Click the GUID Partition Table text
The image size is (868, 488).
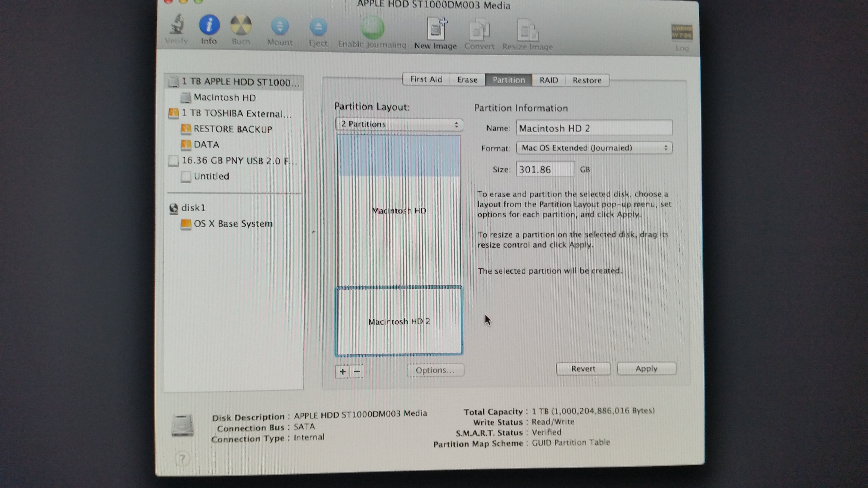571,442
